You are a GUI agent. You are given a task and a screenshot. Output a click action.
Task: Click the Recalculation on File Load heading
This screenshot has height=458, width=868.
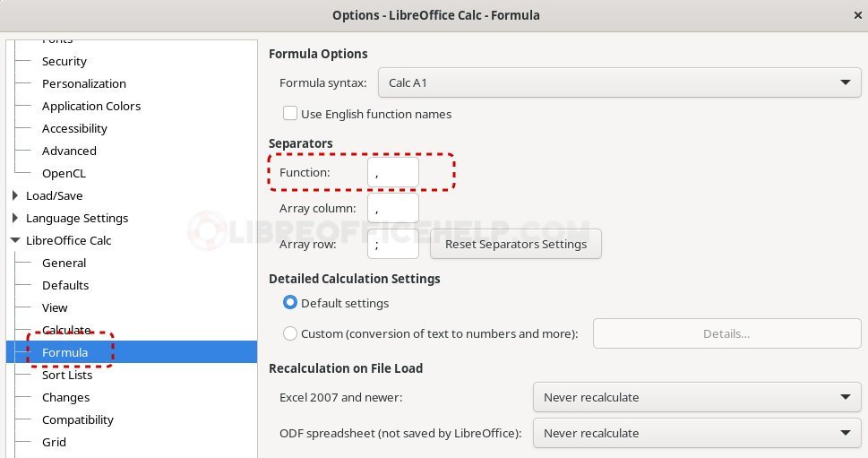point(346,368)
